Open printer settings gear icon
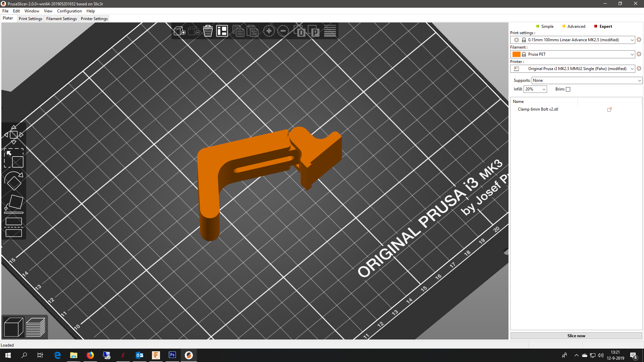This screenshot has width=644, height=362. coord(639,68)
